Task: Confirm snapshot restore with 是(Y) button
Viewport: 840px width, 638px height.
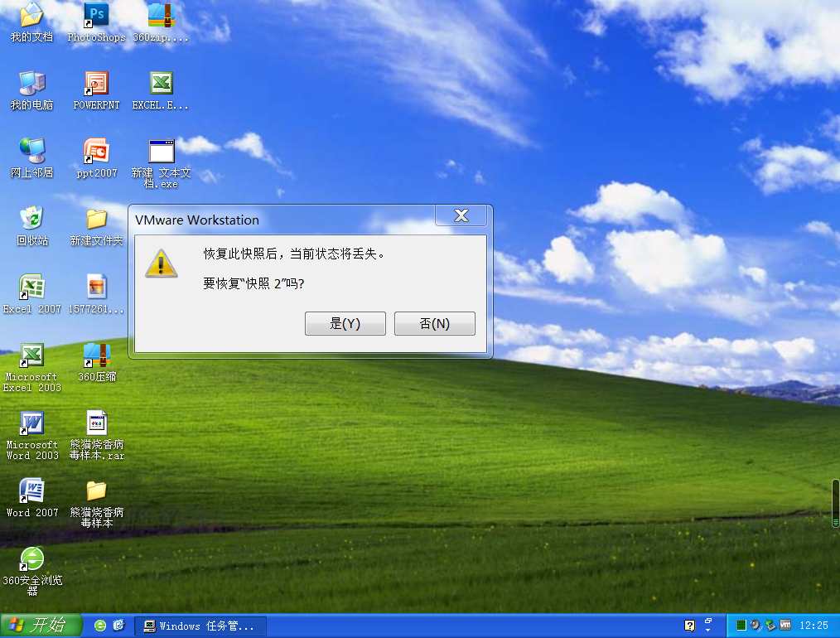Action: tap(345, 324)
